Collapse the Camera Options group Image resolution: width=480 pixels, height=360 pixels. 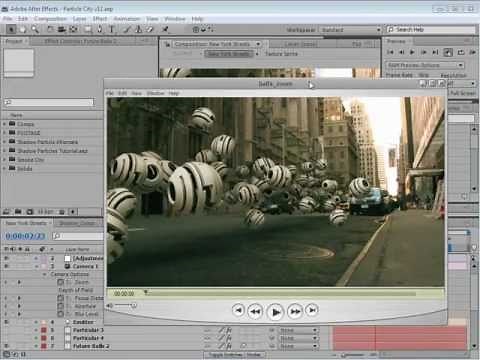[45, 274]
